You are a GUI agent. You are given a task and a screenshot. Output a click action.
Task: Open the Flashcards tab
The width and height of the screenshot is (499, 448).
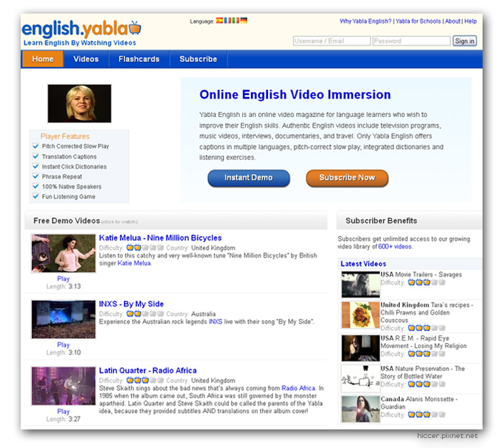pyautogui.click(x=139, y=59)
